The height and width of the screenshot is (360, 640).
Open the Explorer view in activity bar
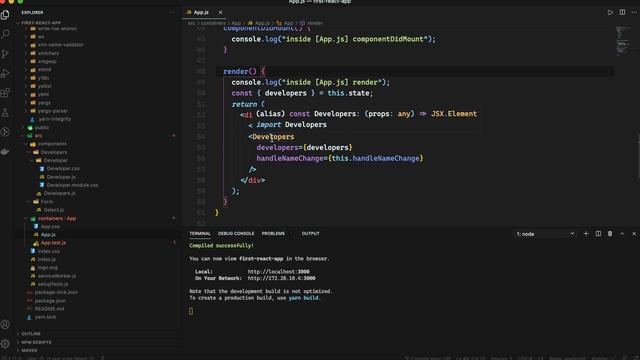pyautogui.click(x=5, y=15)
